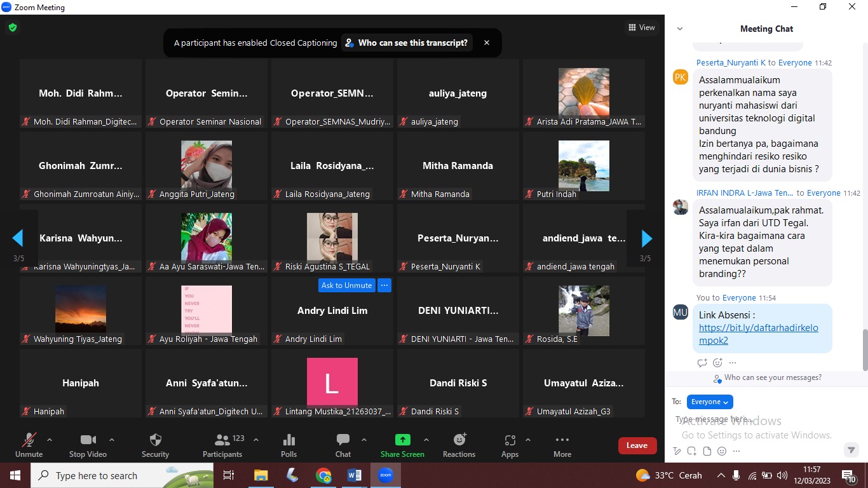Screen dimensions: 868x488
Task: Expand audio options arrow next to Unmute
Action: [50, 440]
